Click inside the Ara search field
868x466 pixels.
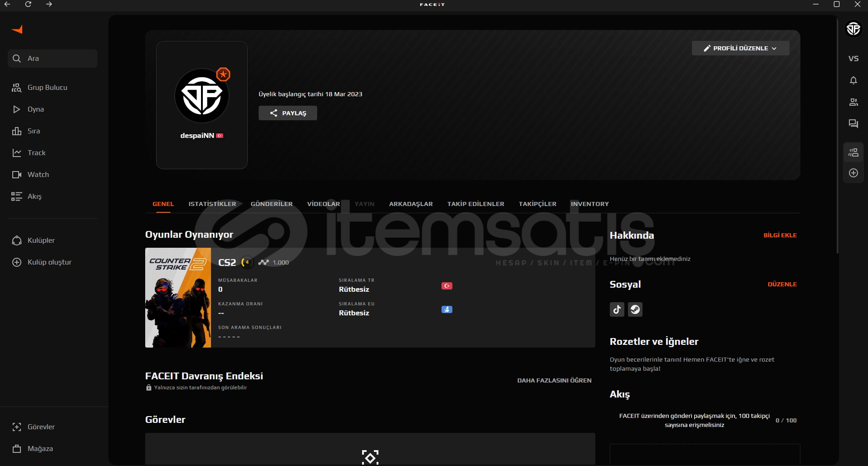[53, 59]
